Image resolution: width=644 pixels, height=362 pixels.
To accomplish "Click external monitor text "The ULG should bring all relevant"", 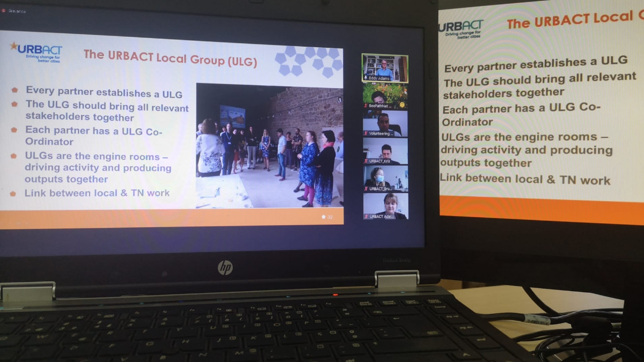I will (539, 85).
